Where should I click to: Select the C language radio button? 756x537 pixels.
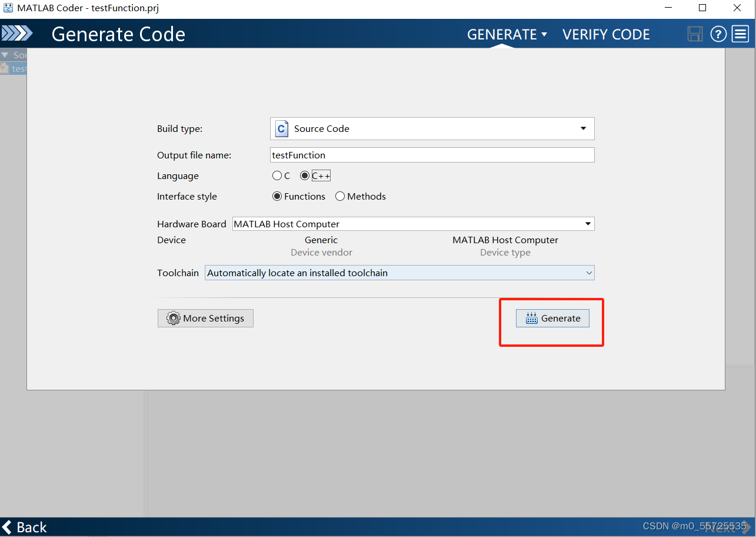277,175
